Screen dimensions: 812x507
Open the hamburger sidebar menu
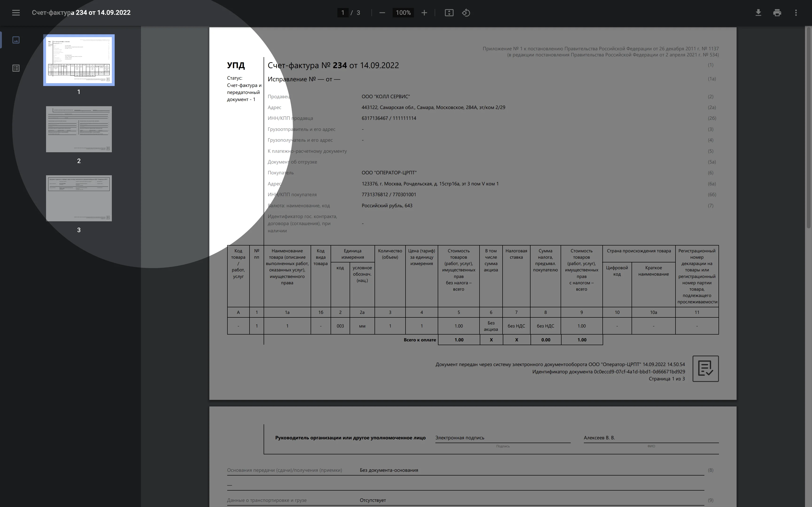pyautogui.click(x=16, y=13)
